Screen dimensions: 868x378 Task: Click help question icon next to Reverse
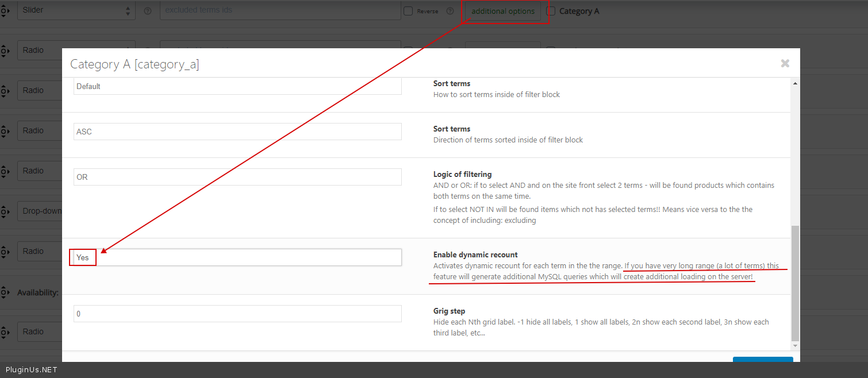click(450, 11)
